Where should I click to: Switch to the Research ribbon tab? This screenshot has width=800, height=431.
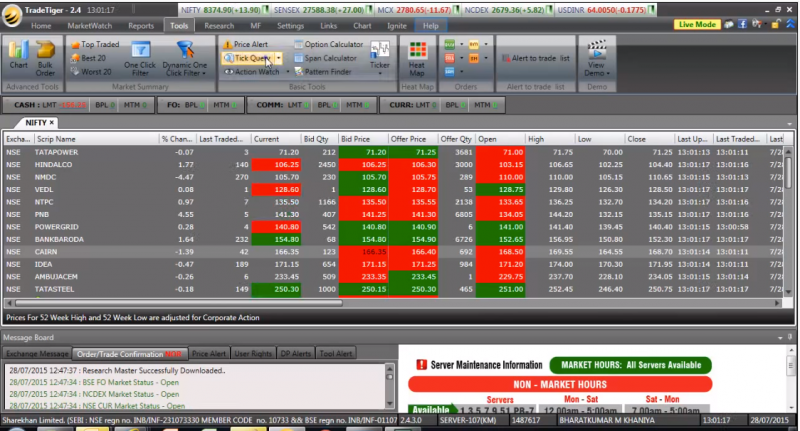pyautogui.click(x=219, y=26)
